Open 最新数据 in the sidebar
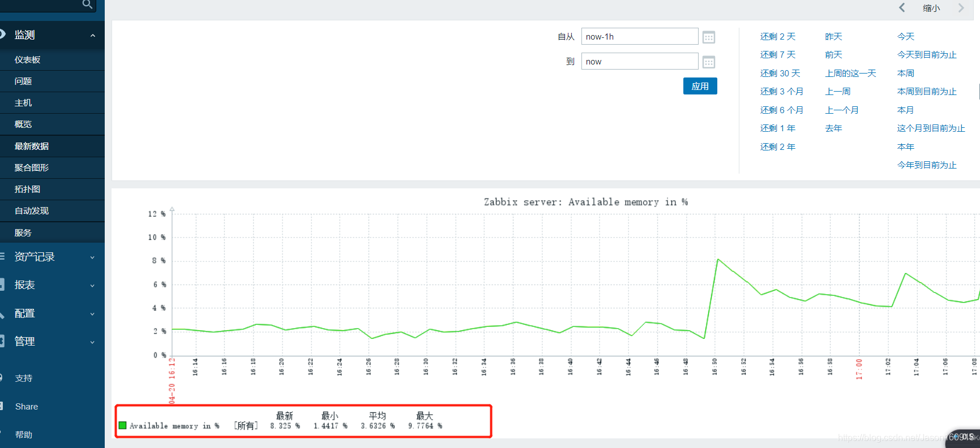 (x=52, y=146)
